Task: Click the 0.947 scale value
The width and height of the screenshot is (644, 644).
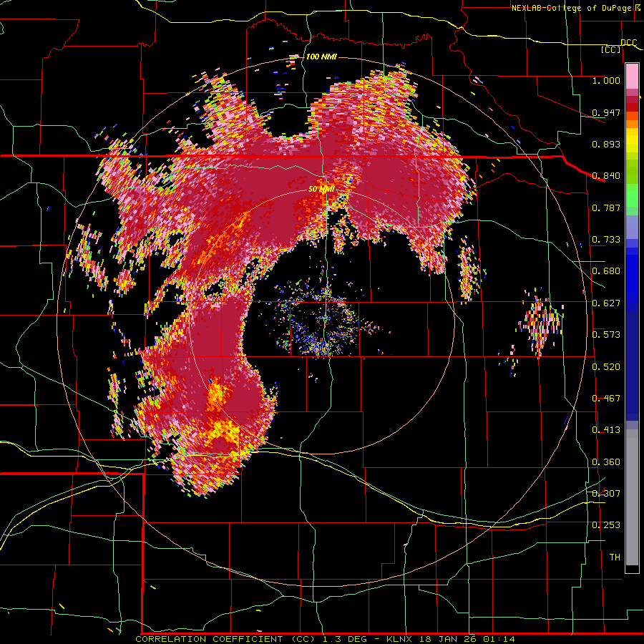Action: [x=606, y=112]
